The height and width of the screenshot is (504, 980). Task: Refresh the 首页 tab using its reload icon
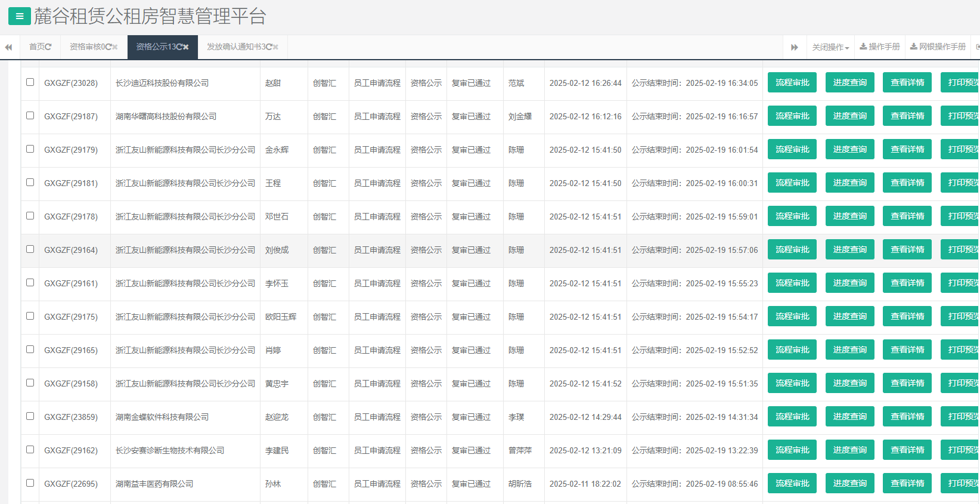(48, 47)
